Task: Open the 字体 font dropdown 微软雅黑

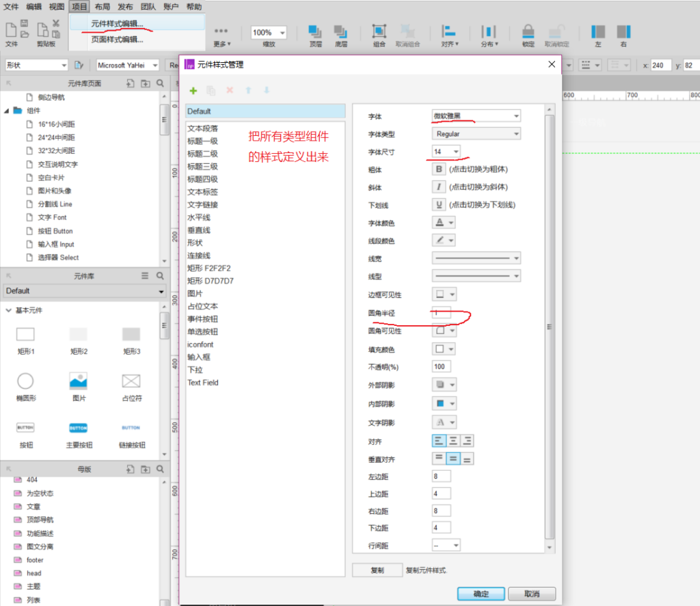Action: 476,115
